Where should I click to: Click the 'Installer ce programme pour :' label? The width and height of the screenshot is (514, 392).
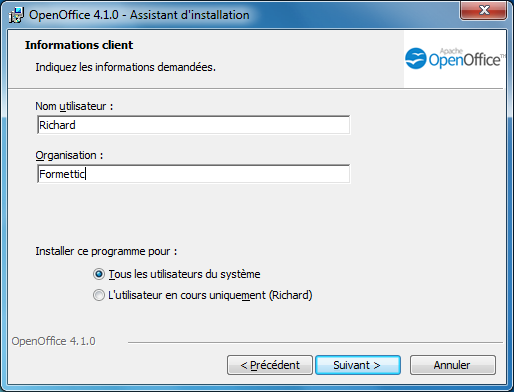[106, 251]
